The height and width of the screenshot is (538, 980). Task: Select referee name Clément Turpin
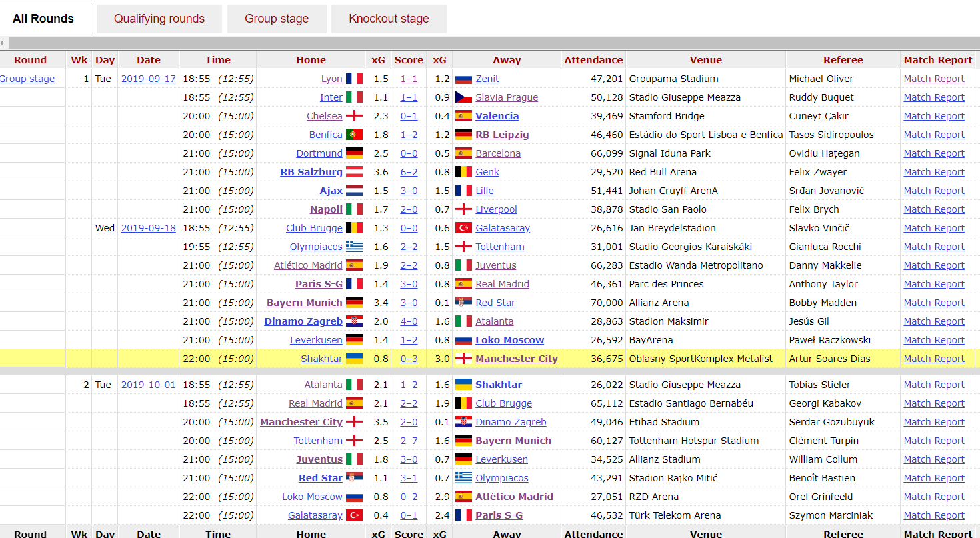825,441
